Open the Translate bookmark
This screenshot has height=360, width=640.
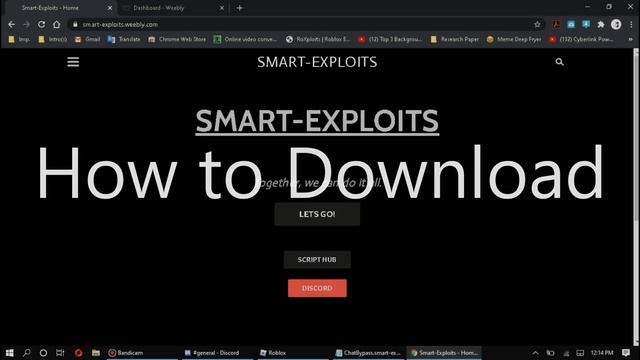(124, 40)
